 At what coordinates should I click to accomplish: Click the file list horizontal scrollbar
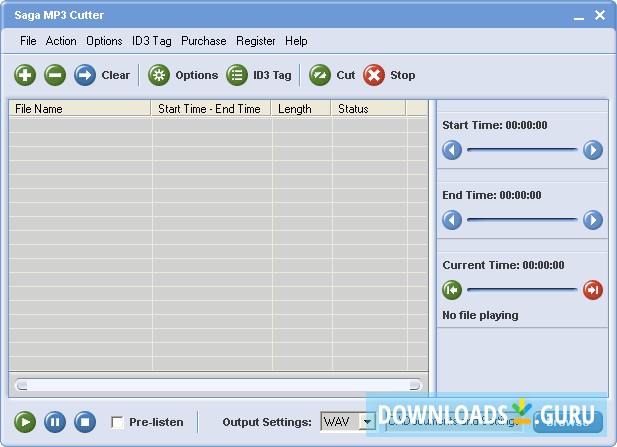click(218, 384)
